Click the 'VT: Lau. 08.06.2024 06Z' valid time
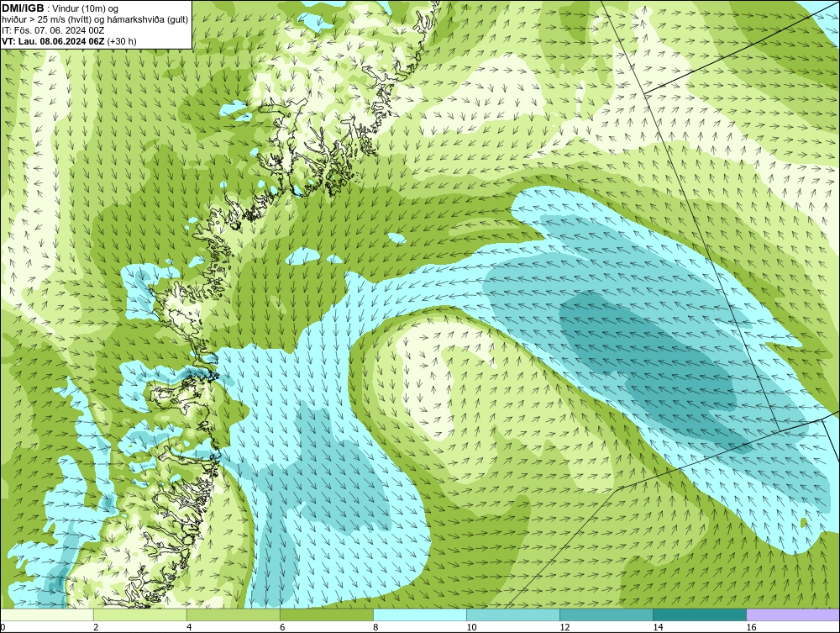Viewport: 840px width, 633px height. pyautogui.click(x=54, y=41)
